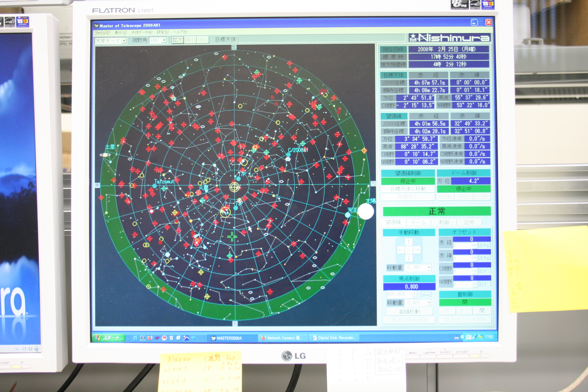Click the cover control 開 button
The height and width of the screenshot is (392, 588).
pyautogui.click(x=482, y=311)
